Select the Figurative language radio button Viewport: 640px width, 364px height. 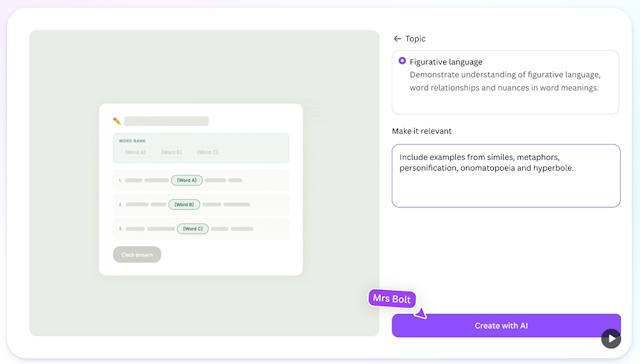click(x=402, y=61)
